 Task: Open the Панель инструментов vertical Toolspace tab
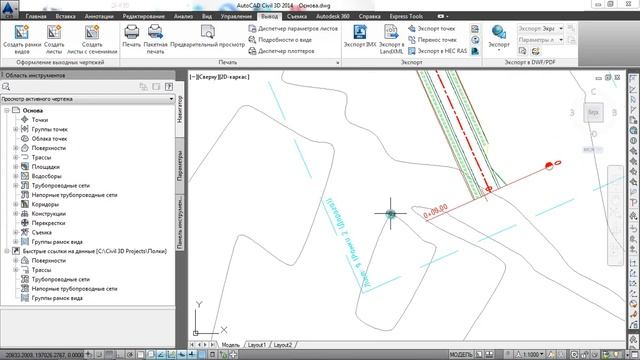180,223
